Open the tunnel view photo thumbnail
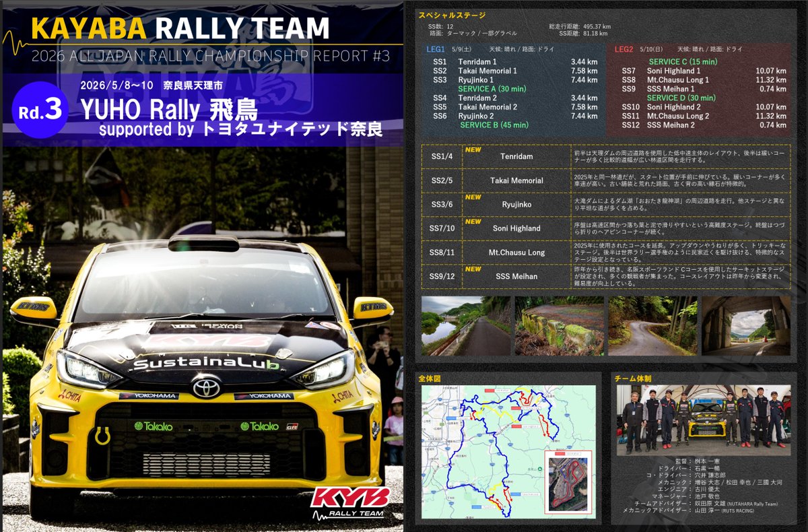Screen dimensions: 808x532 coord(746,326)
